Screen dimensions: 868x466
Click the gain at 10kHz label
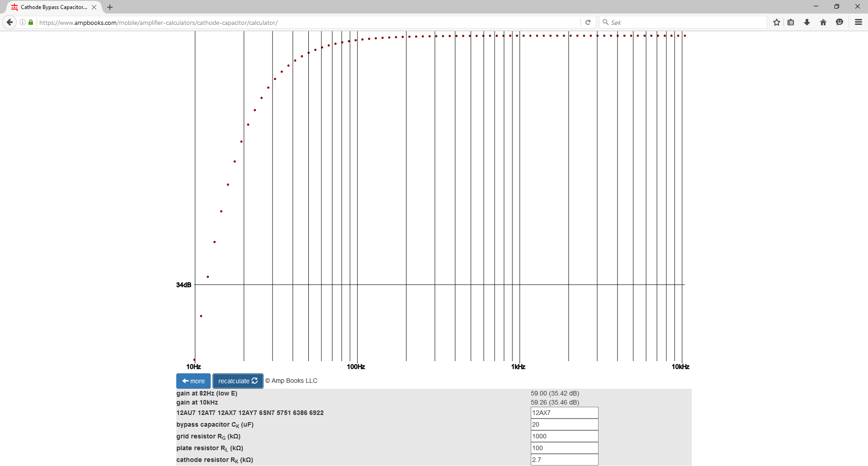coord(197,402)
